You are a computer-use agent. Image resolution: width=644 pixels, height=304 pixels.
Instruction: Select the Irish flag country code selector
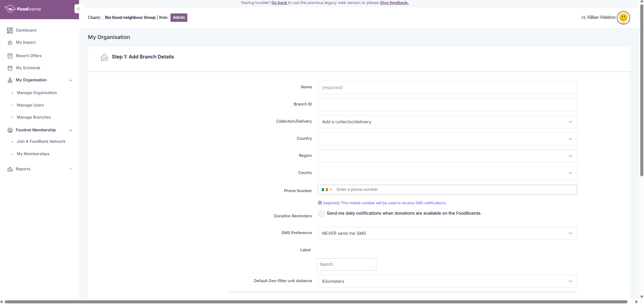pos(327,190)
